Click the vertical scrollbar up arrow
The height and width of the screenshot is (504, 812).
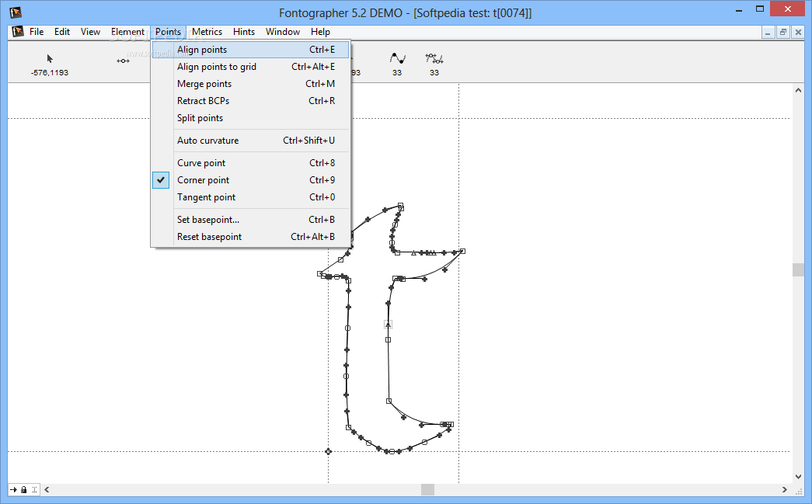(798, 90)
